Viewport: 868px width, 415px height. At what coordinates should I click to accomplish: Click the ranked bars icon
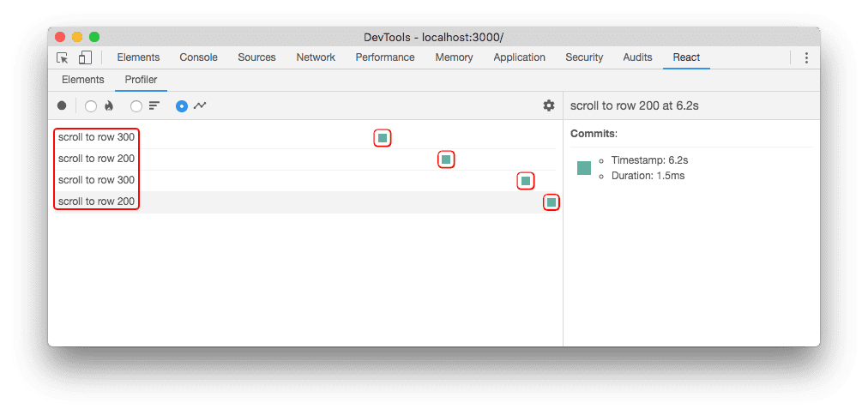pyautogui.click(x=154, y=105)
